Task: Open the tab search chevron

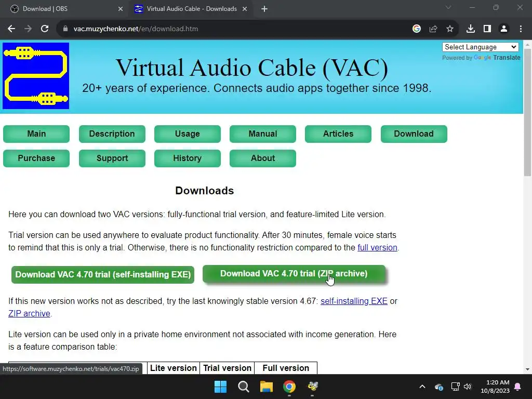Action: pyautogui.click(x=448, y=7)
